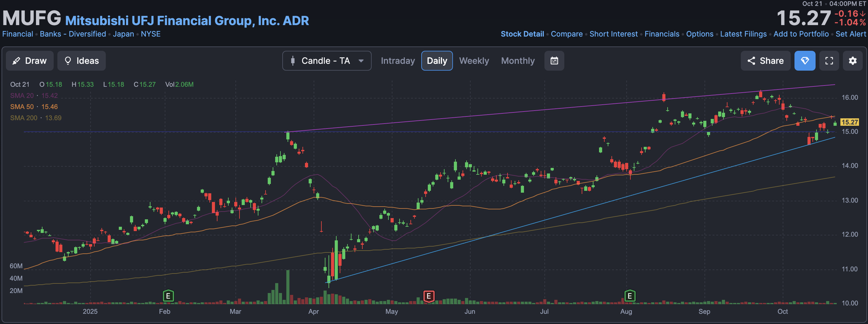Select the Daily timeframe
This screenshot has width=868, height=324.
(x=437, y=61)
